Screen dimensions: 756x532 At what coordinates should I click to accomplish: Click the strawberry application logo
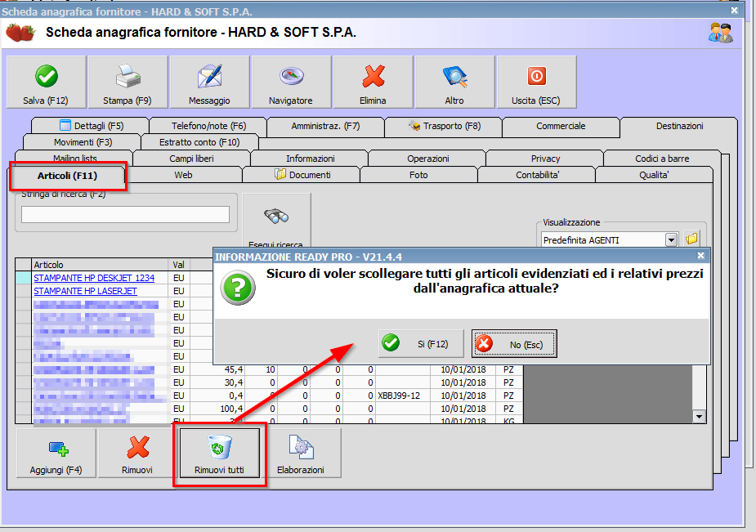pos(20,33)
